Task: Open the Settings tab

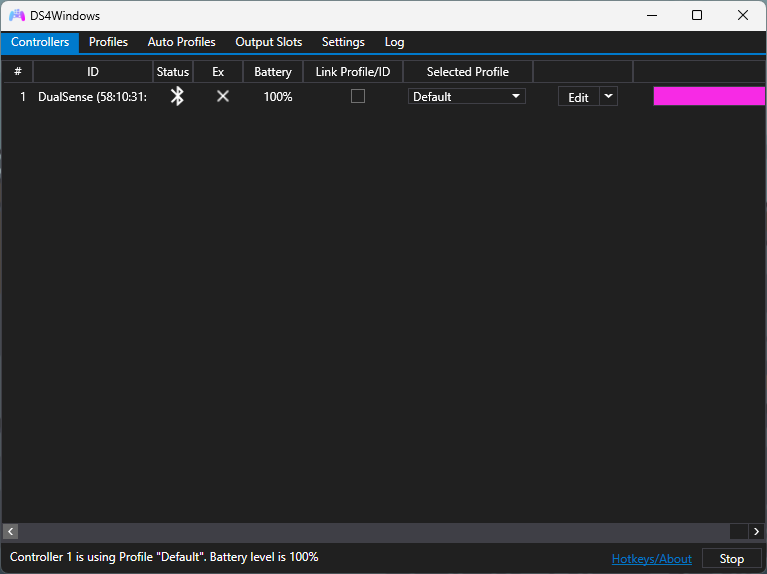Action: (x=343, y=42)
